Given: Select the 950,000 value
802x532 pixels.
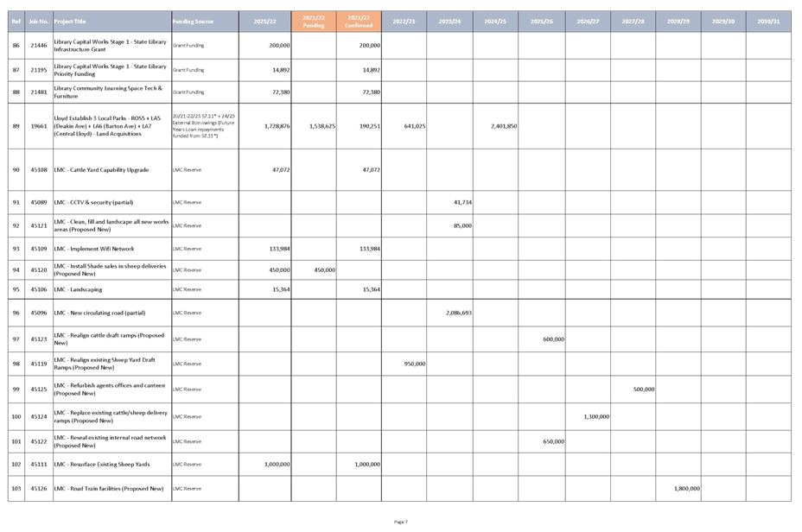Looking at the screenshot, I should pyautogui.click(x=414, y=364).
